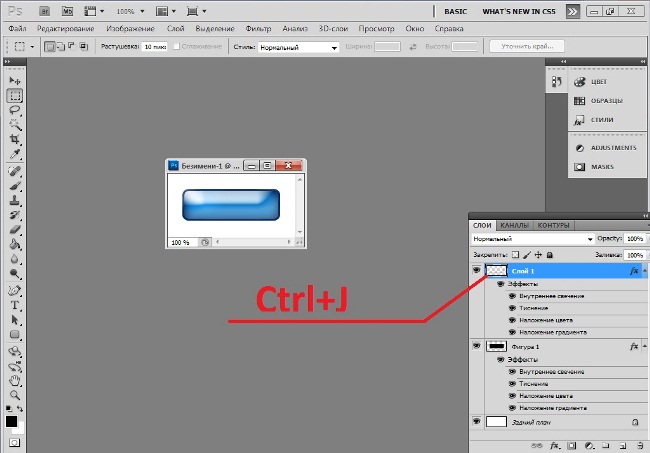
Task: Select the Rectangle shape tool
Action: [15, 334]
